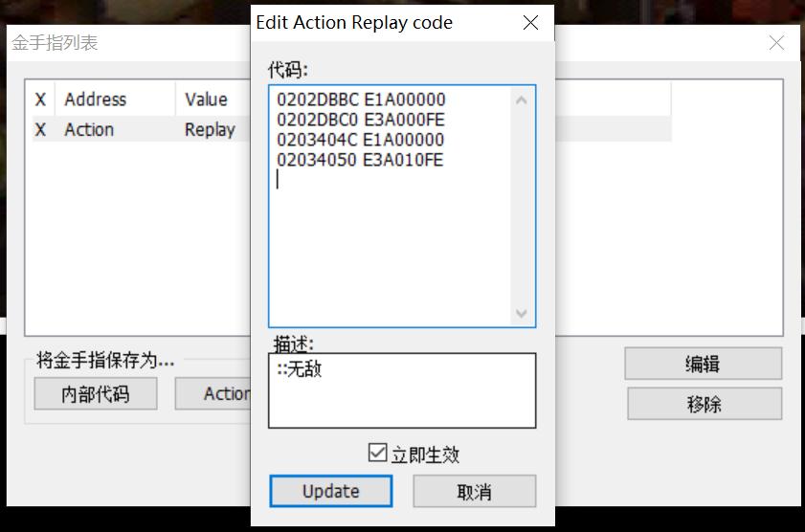
Task: Click the 编辑 button in cheat list
Action: coord(704,364)
